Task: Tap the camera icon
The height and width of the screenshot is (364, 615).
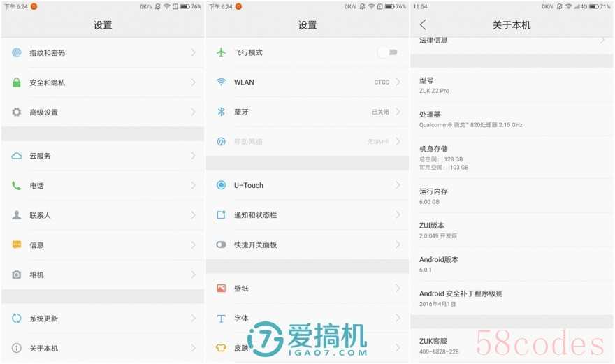Action: [x=16, y=275]
